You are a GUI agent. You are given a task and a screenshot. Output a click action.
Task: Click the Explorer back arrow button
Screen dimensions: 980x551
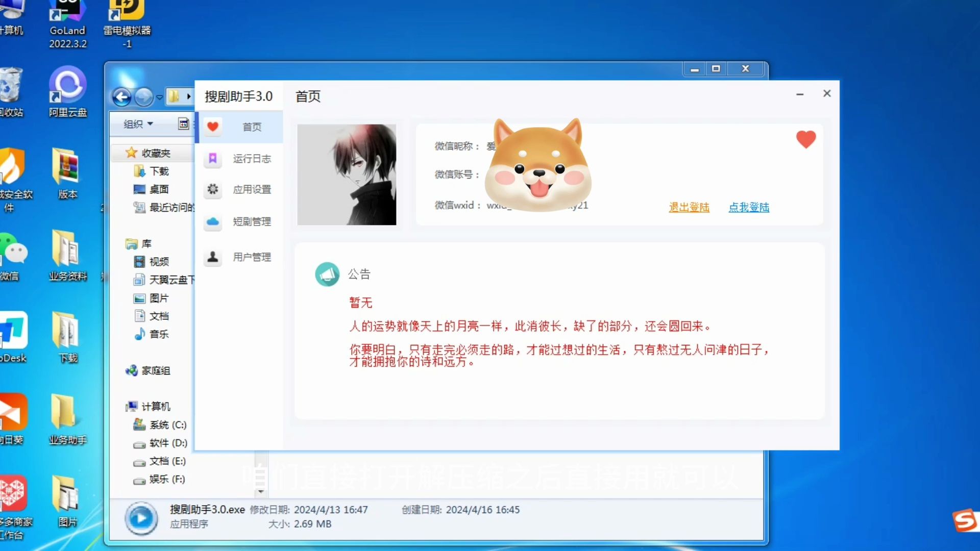pyautogui.click(x=121, y=97)
